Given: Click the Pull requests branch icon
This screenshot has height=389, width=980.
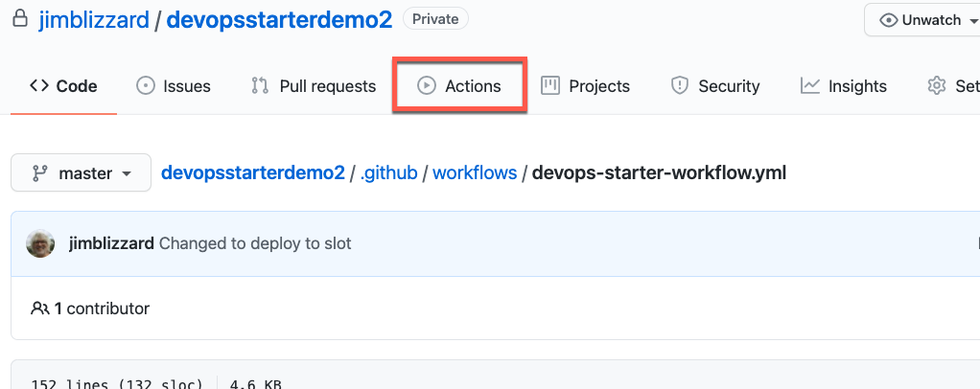Looking at the screenshot, I should pos(260,85).
